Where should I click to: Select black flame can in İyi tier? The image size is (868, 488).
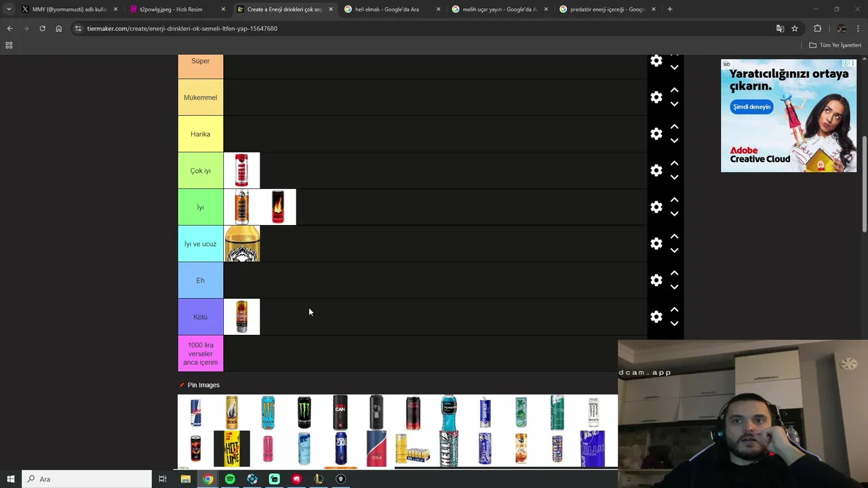(278, 207)
